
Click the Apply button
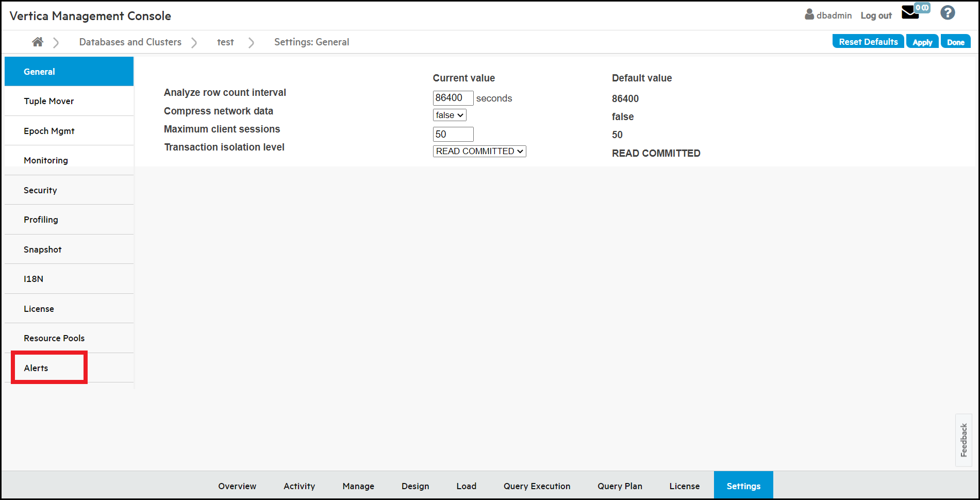tap(922, 42)
